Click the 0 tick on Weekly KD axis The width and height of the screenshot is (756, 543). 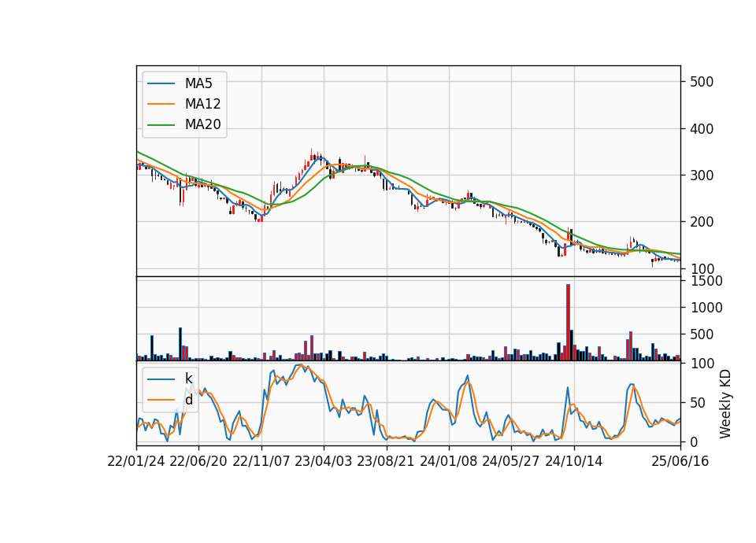pos(694,441)
